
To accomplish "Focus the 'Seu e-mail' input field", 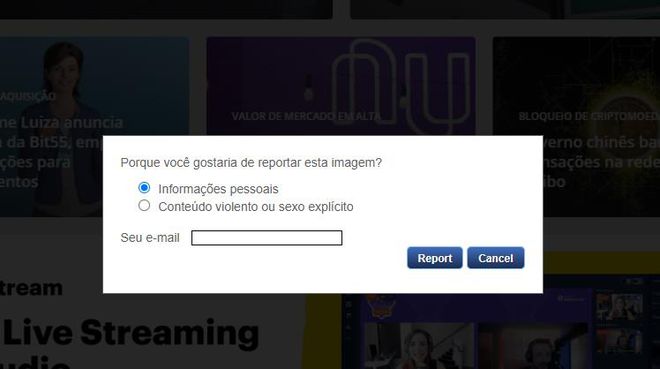I will tap(266, 238).
